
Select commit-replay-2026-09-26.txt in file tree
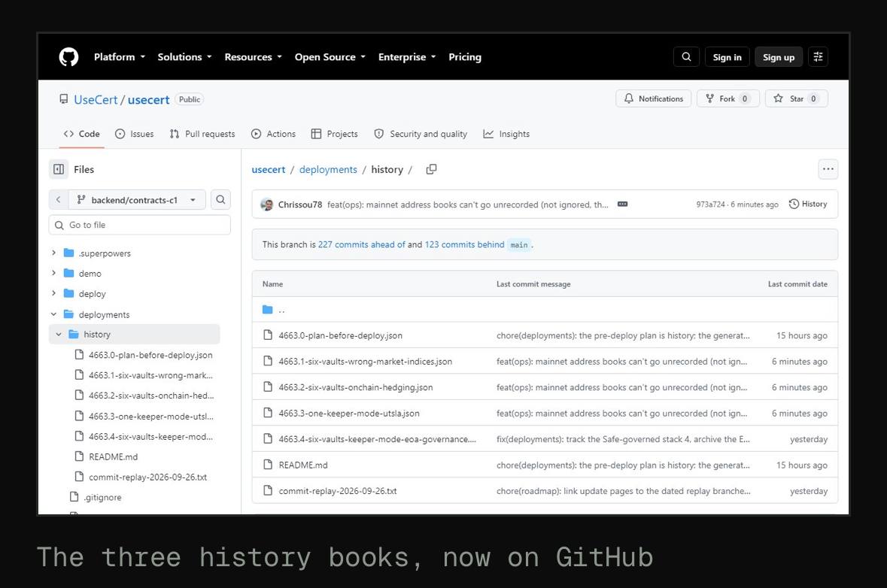(x=147, y=477)
